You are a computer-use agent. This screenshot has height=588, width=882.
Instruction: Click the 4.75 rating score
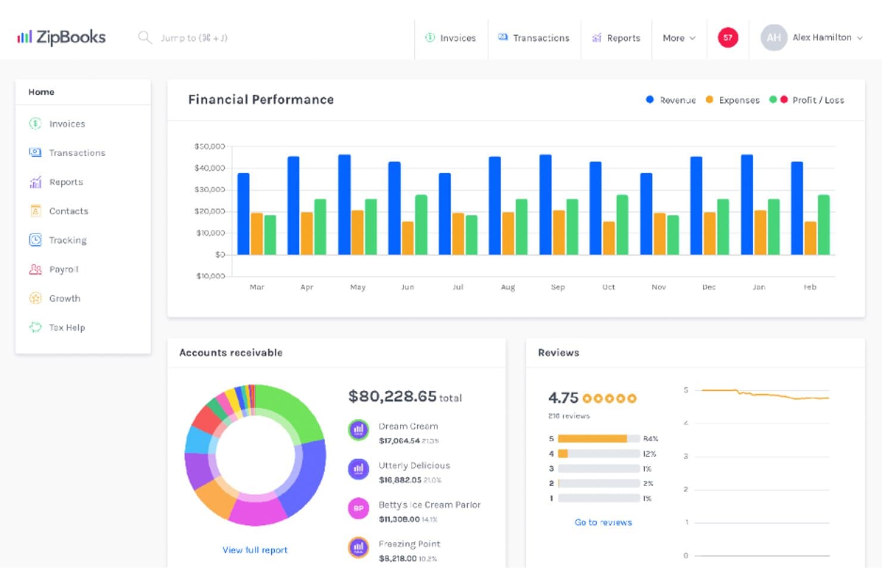coord(563,398)
